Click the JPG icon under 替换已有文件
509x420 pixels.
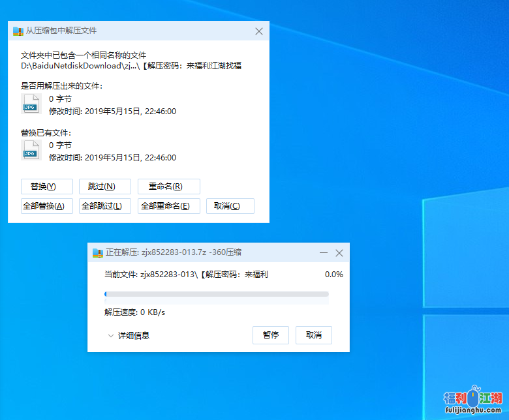point(31,151)
